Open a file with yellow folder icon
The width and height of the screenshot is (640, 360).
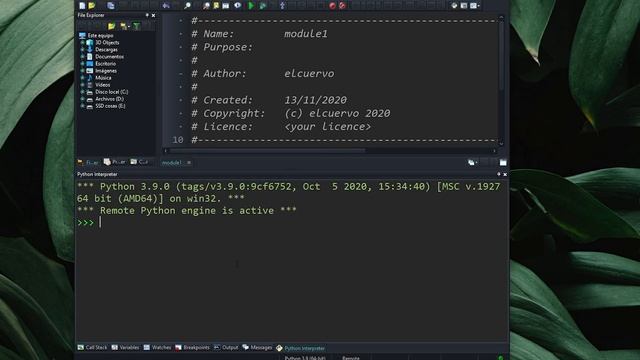click(x=92, y=5)
